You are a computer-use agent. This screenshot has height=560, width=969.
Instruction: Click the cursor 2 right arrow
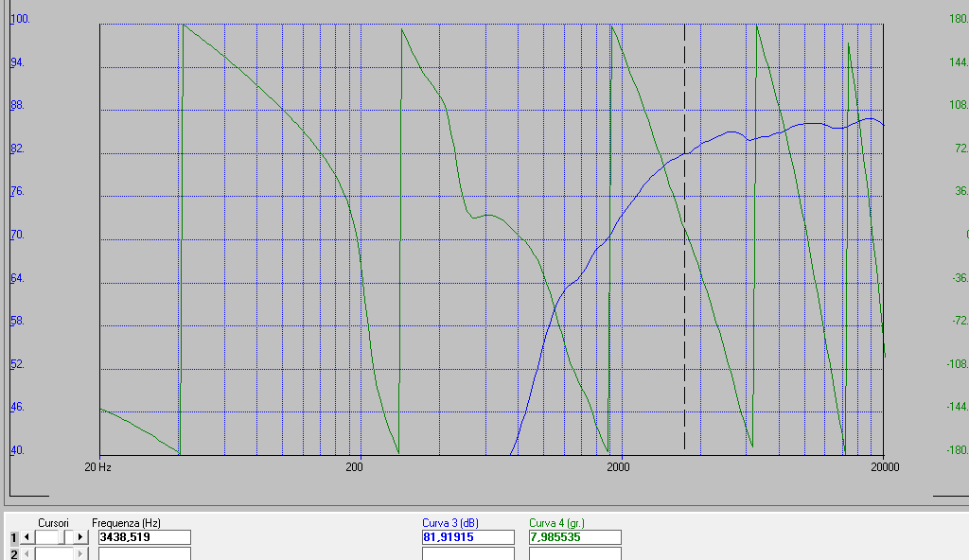pos(80,553)
